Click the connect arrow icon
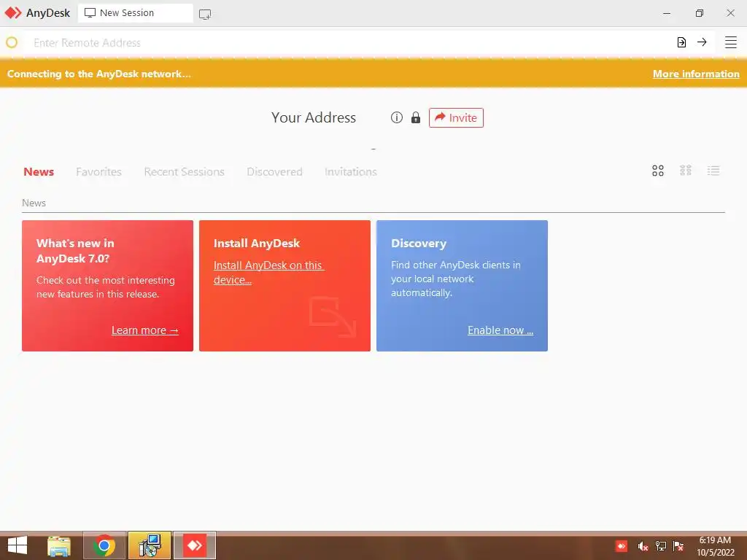Screen dimensions: 747x560 tap(702, 42)
